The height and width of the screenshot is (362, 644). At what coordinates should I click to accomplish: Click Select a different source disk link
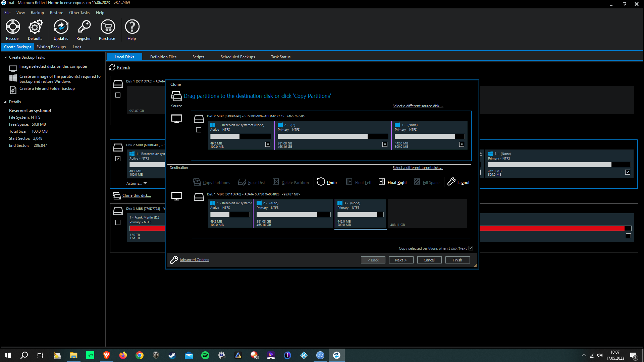(418, 106)
